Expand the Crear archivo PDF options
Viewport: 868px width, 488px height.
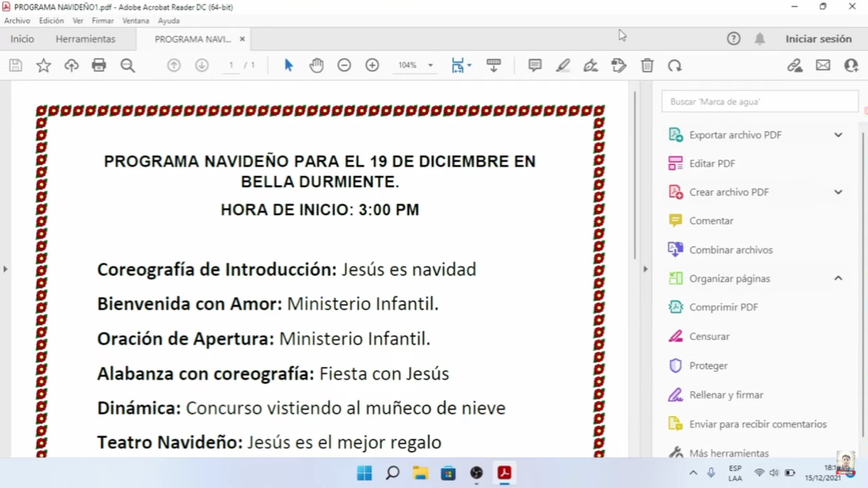[838, 192]
